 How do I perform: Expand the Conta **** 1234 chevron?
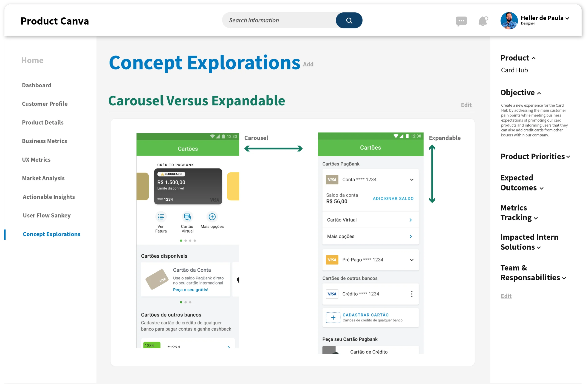click(412, 180)
